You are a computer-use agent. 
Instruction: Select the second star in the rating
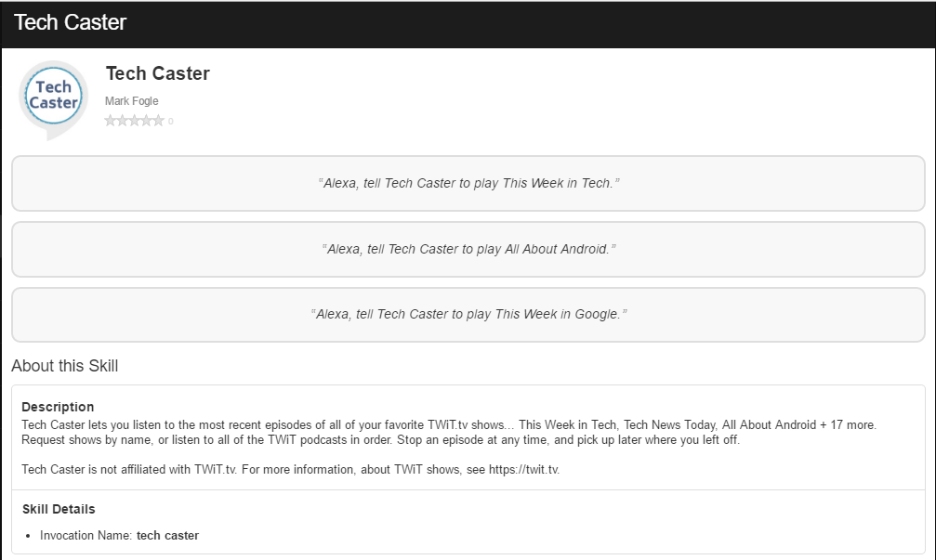[x=124, y=120]
